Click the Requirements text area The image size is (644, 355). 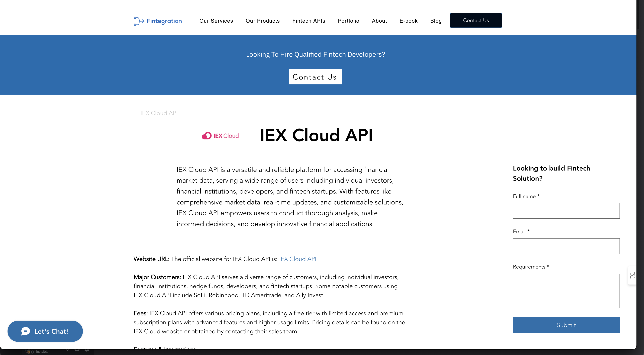[566, 291]
